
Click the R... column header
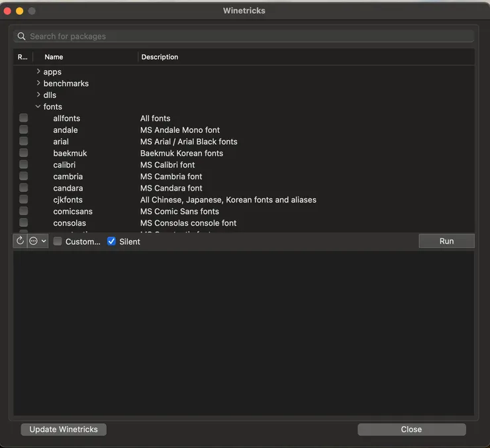click(x=23, y=57)
